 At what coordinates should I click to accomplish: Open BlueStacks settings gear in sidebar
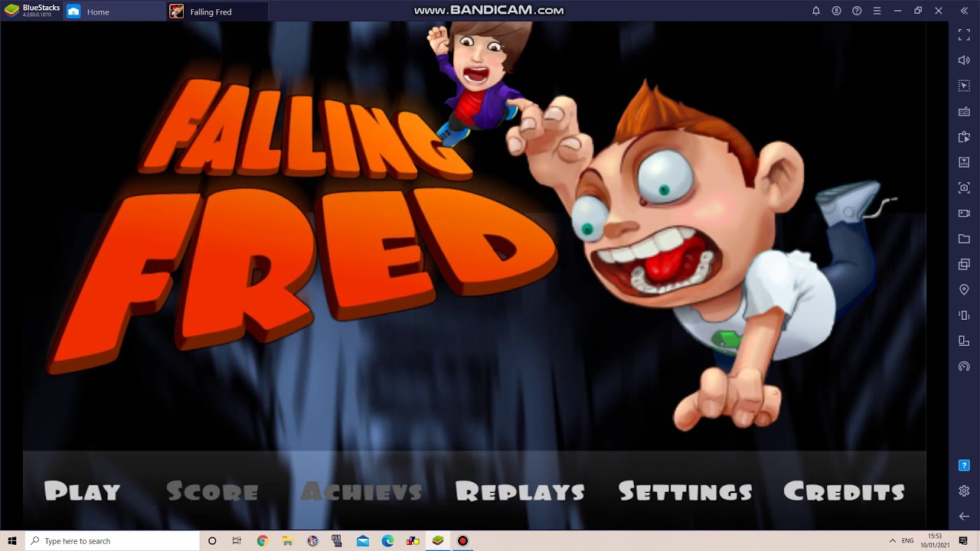(964, 491)
